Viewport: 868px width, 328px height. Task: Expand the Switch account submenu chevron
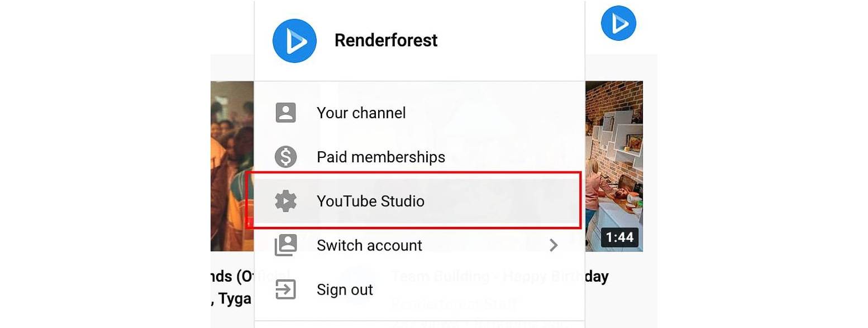tap(554, 245)
